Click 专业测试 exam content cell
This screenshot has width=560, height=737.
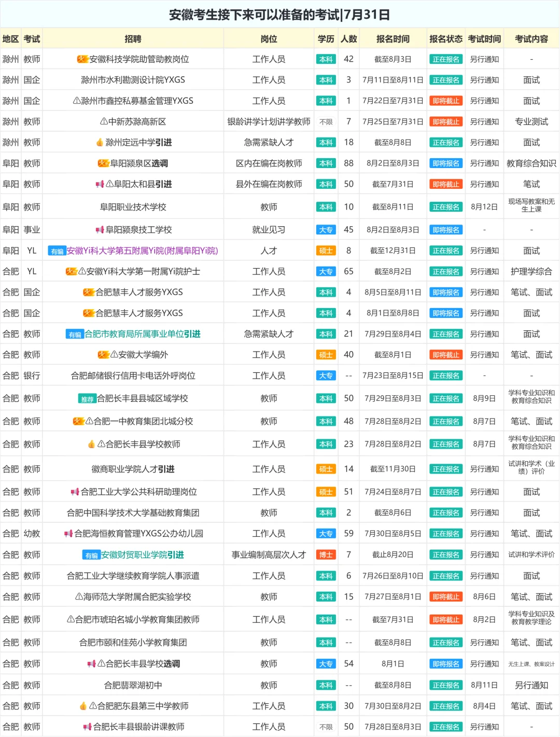[531, 122]
